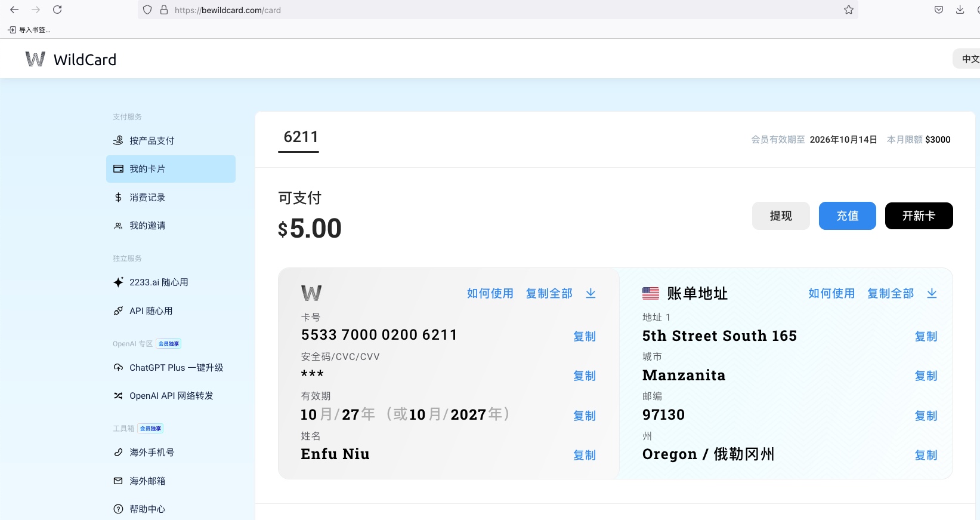This screenshot has height=520, width=980.
Task: Click the download arrow icon in the card details panel
Action: click(x=591, y=293)
